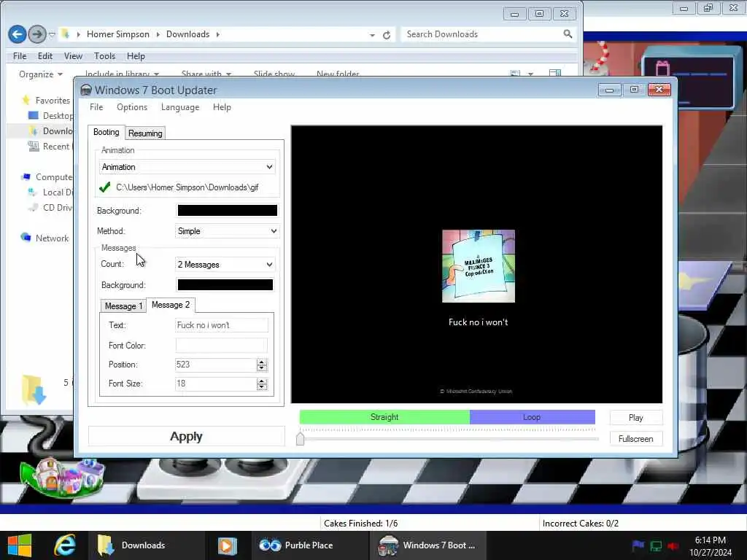
Task: Open the Boot Updater Help menu
Action: 222,107
